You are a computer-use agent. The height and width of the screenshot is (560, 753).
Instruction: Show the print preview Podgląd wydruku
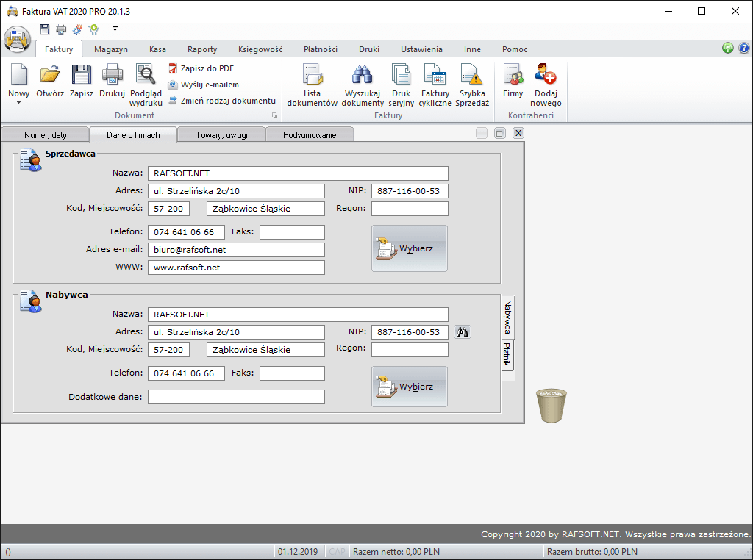click(x=146, y=85)
